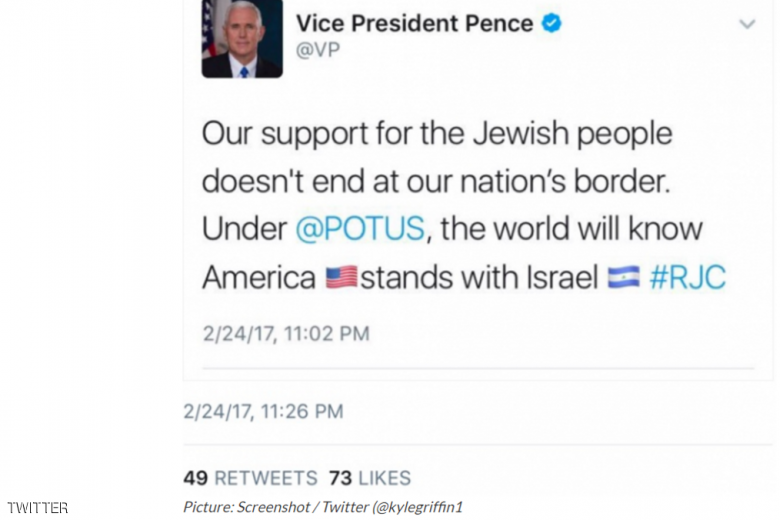Image resolution: width=780 pixels, height=520 pixels.
Task: Click the tweet author's profile photo
Action: (242, 38)
